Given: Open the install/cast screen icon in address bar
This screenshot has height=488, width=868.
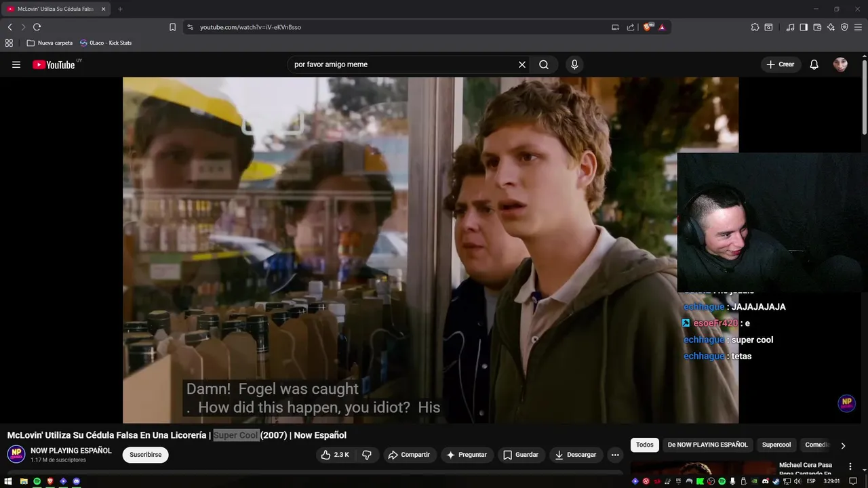Looking at the screenshot, I should pos(615,27).
